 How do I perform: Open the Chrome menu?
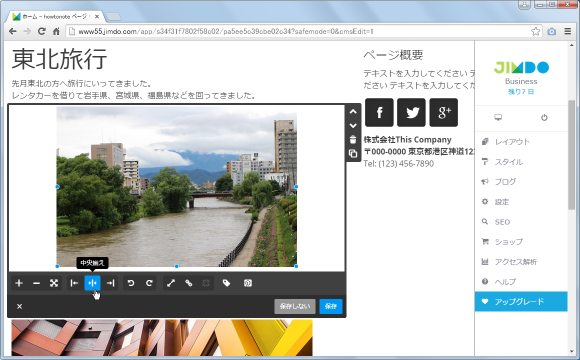coord(568,31)
